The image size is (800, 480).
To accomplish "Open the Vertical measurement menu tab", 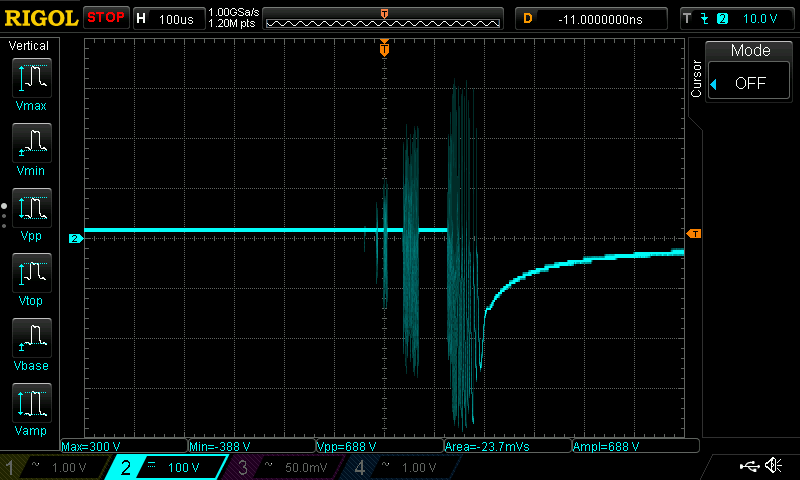I will click(29, 46).
